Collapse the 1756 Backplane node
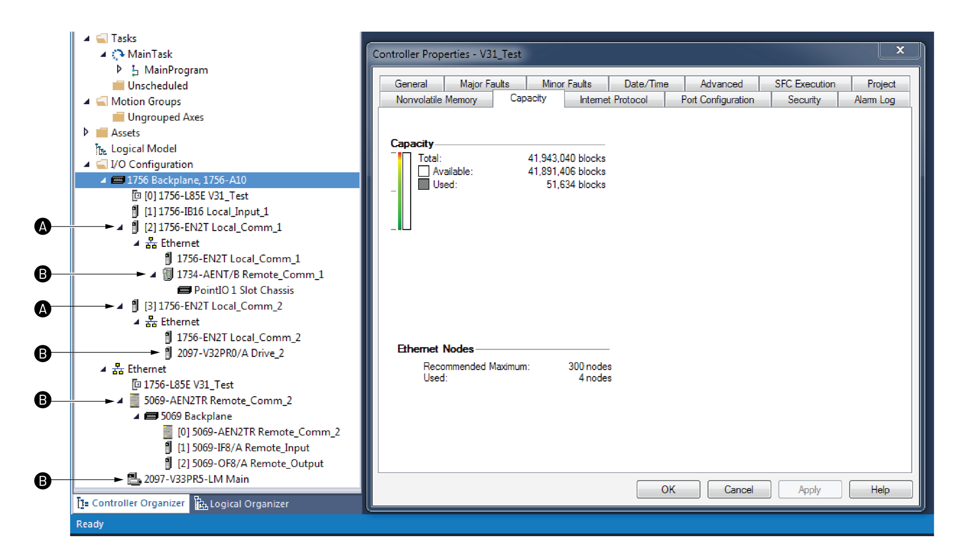Viewport: 971px width, 560px height. coord(103,180)
